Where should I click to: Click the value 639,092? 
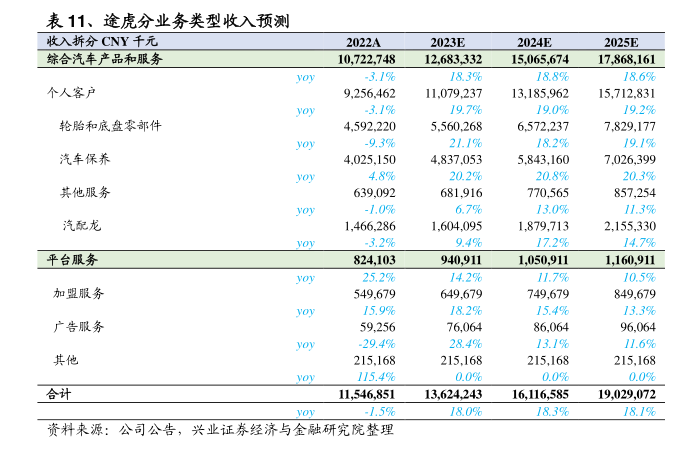pyautogui.click(x=375, y=193)
